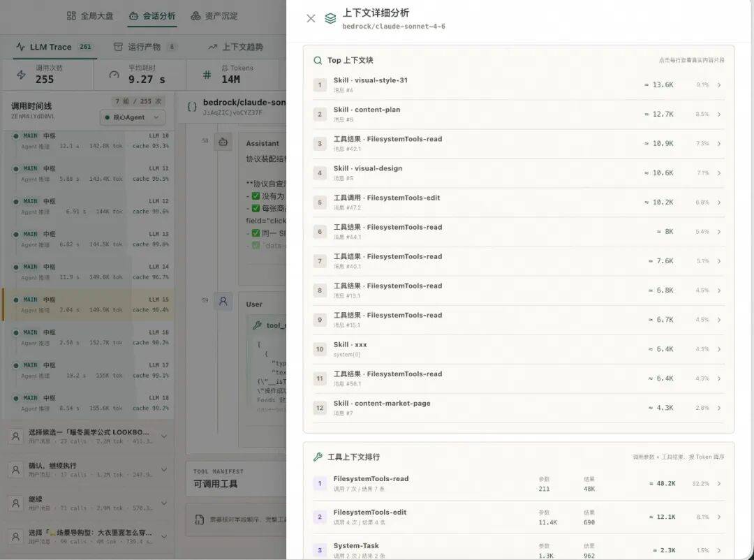Close the 上下文详细分析 panel
The width and height of the screenshot is (754, 560).
(x=311, y=18)
